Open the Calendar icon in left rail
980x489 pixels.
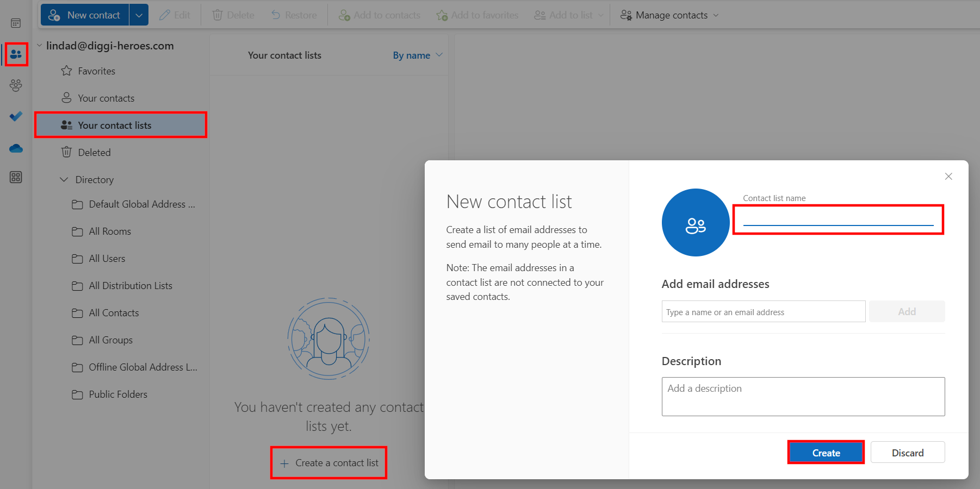click(16, 23)
